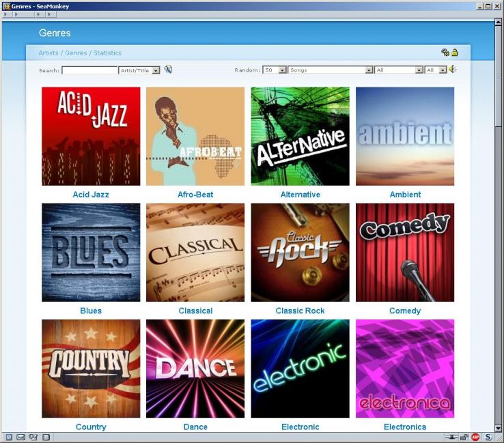The width and height of the screenshot is (504, 443).
Task: Click the security lock status icon
Action: (464, 437)
